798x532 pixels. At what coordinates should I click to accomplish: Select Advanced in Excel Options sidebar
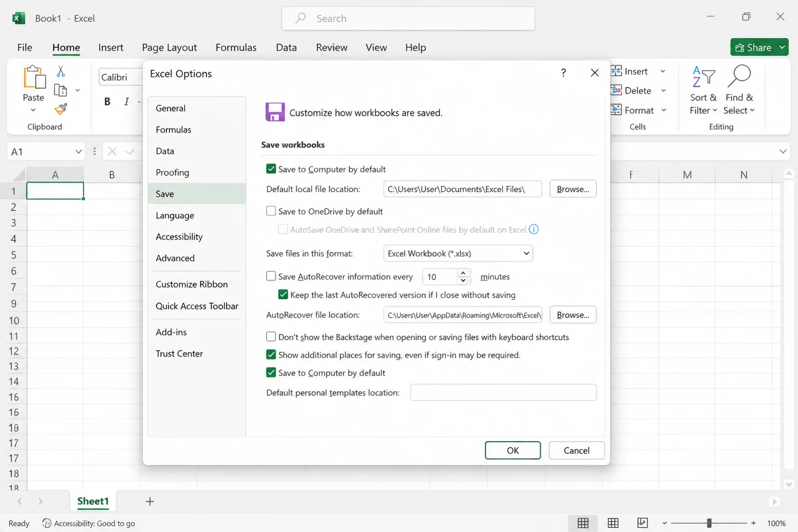196,258
